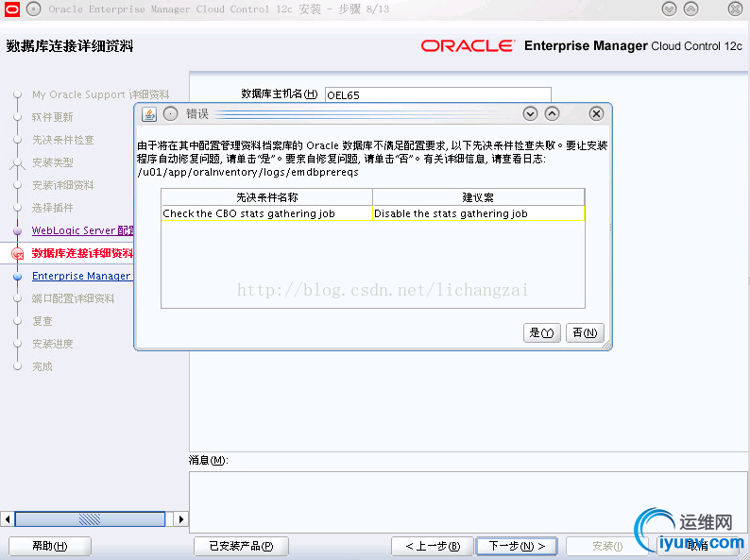Image resolution: width=750 pixels, height=560 pixels.
Task: Click the 选择插件 step in sidebar
Action: [x=53, y=208]
